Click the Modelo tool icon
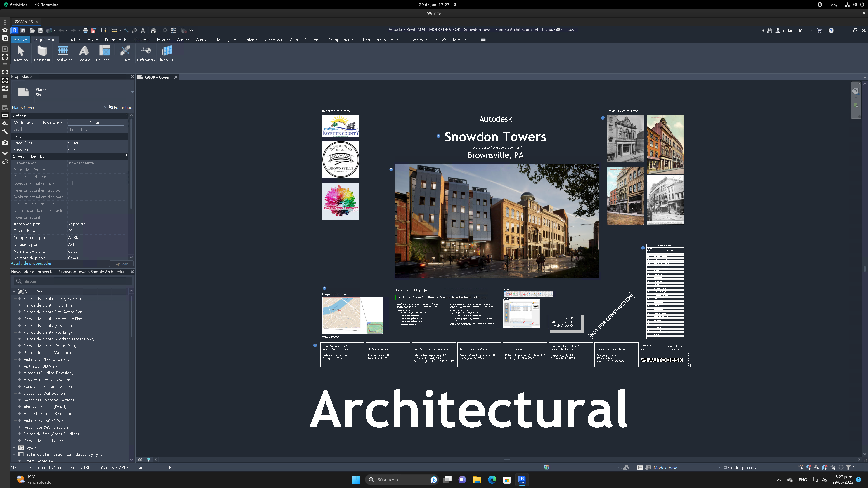The image size is (868, 488). (x=83, y=53)
